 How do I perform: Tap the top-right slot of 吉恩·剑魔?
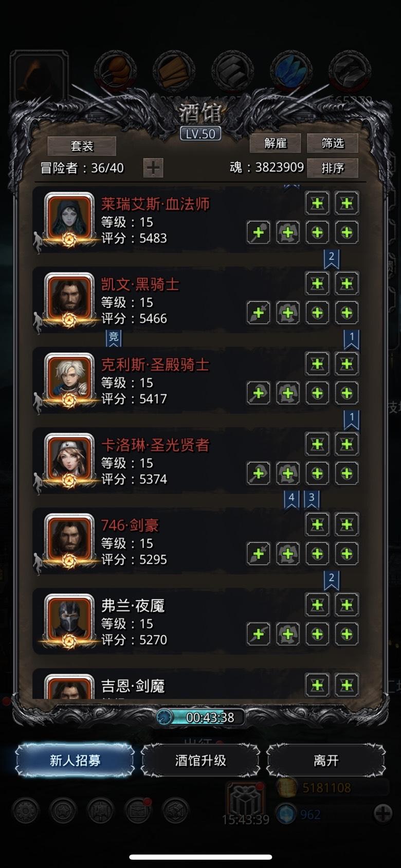click(347, 685)
